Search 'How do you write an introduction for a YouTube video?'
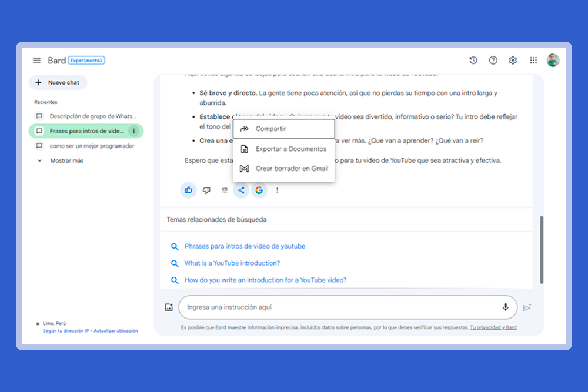Viewport: 588px width, 392px height. 266,280
